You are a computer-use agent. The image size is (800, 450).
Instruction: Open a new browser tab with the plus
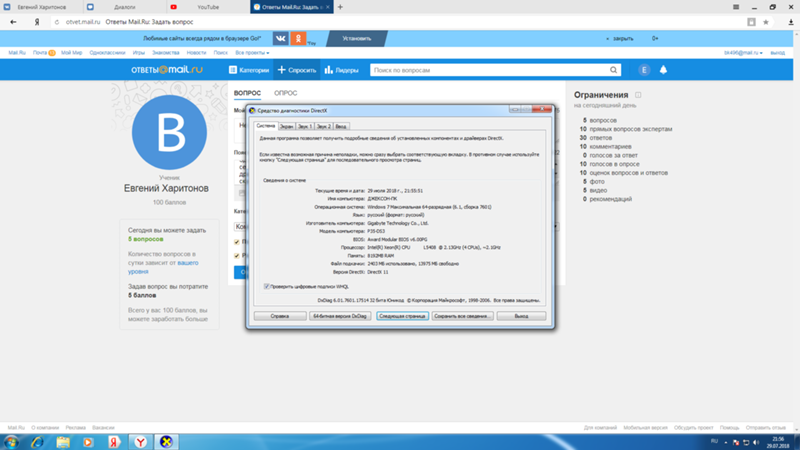pyautogui.click(x=340, y=7)
